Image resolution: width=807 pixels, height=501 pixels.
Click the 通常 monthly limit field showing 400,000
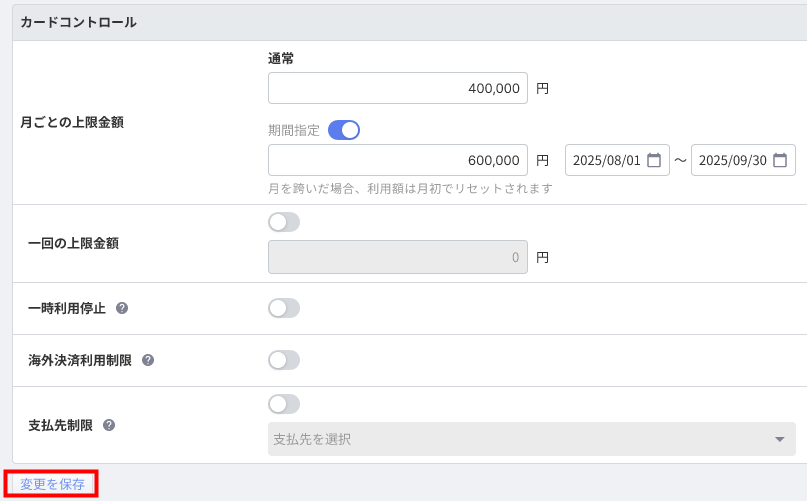tap(397, 88)
